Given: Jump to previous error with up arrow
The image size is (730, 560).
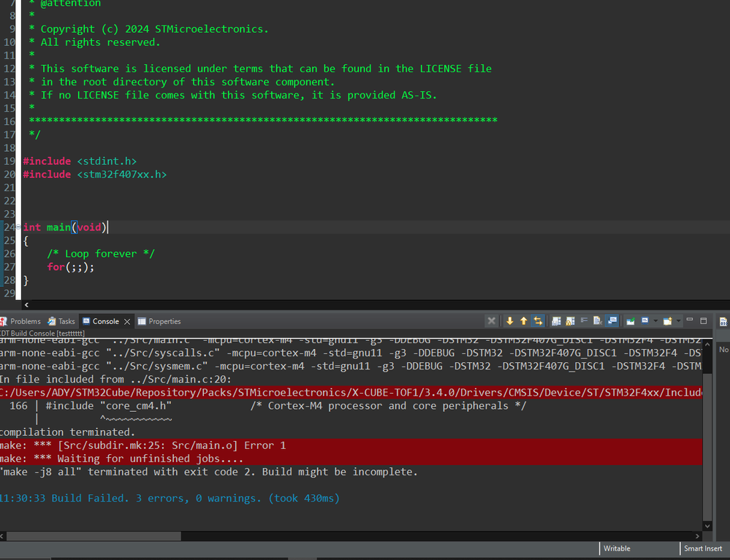Looking at the screenshot, I should (524, 321).
